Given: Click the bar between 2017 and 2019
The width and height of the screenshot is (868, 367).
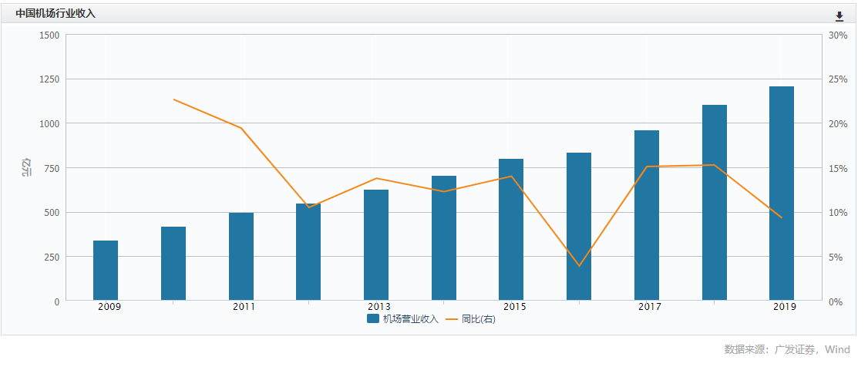Looking at the screenshot, I should (715, 203).
